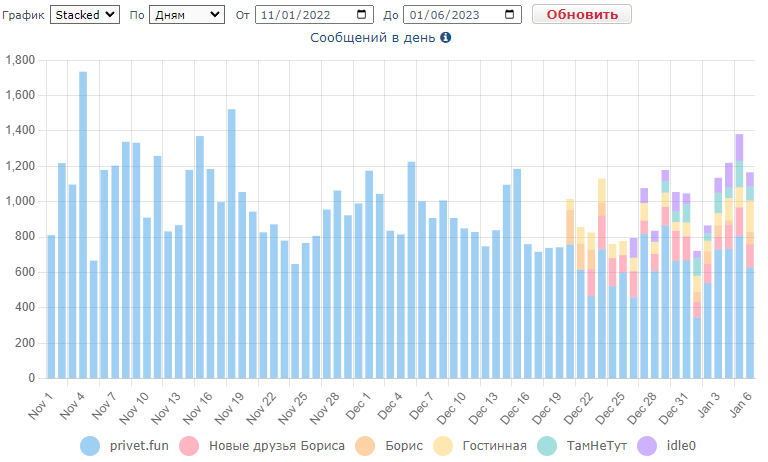Viewport: 768px width, 462px height.
Task: Click the 1,800 y-axis label
Action: [20, 60]
